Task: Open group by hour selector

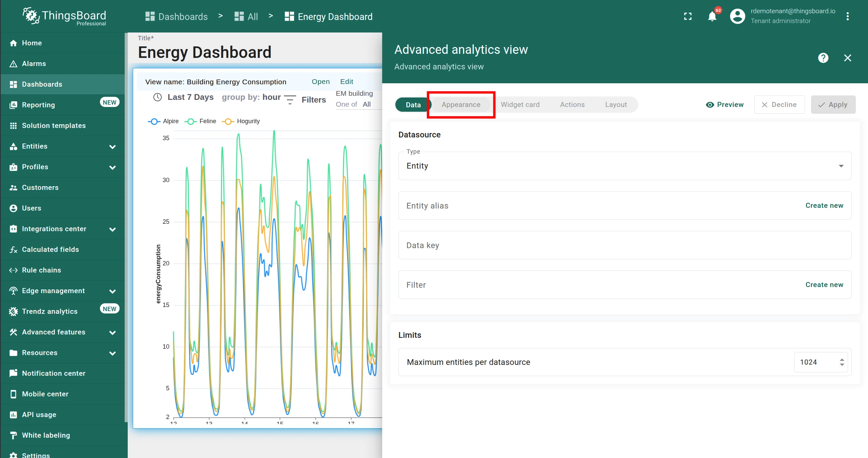Action: tap(251, 97)
